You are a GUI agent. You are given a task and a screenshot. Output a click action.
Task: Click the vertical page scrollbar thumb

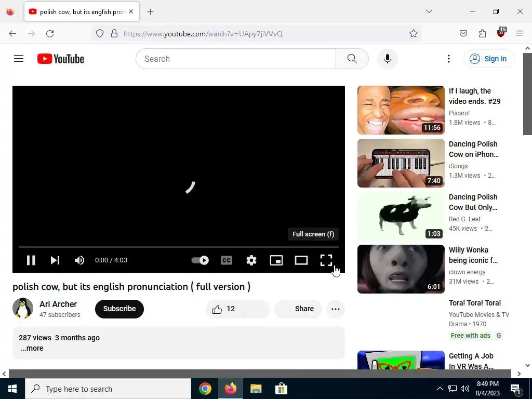tap(527, 94)
